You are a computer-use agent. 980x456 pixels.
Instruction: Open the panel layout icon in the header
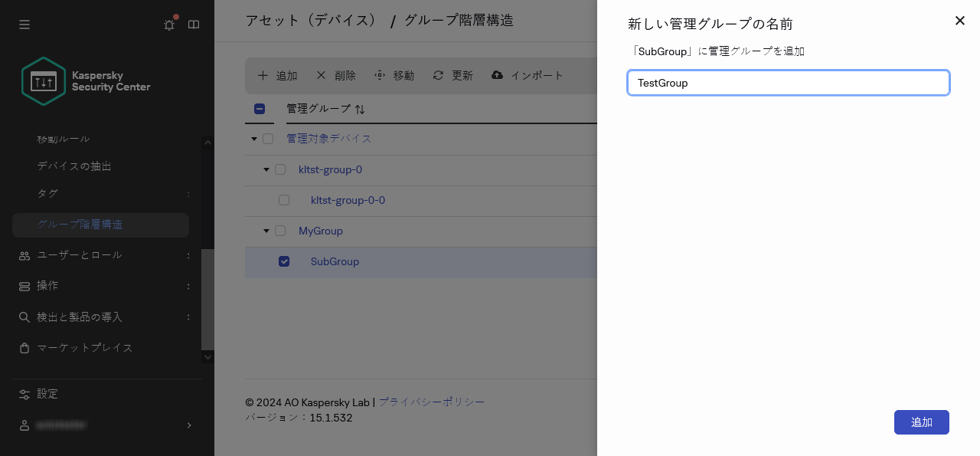(194, 25)
